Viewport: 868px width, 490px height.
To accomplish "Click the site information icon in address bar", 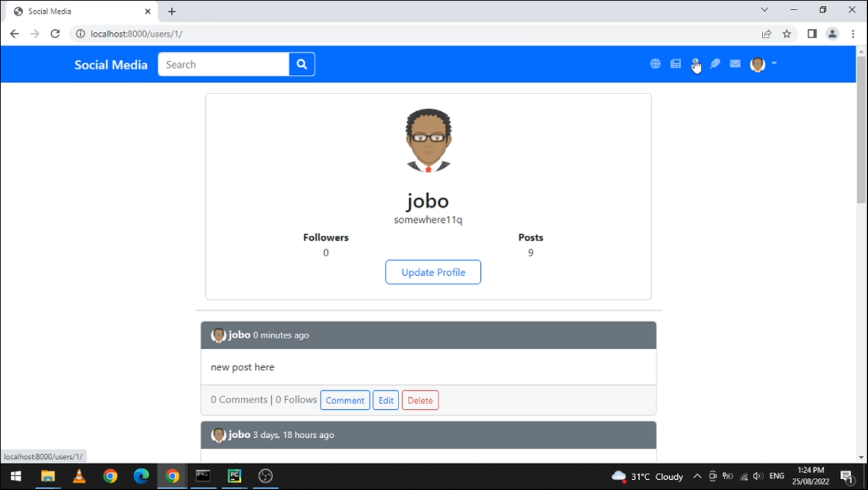I will [x=81, y=34].
